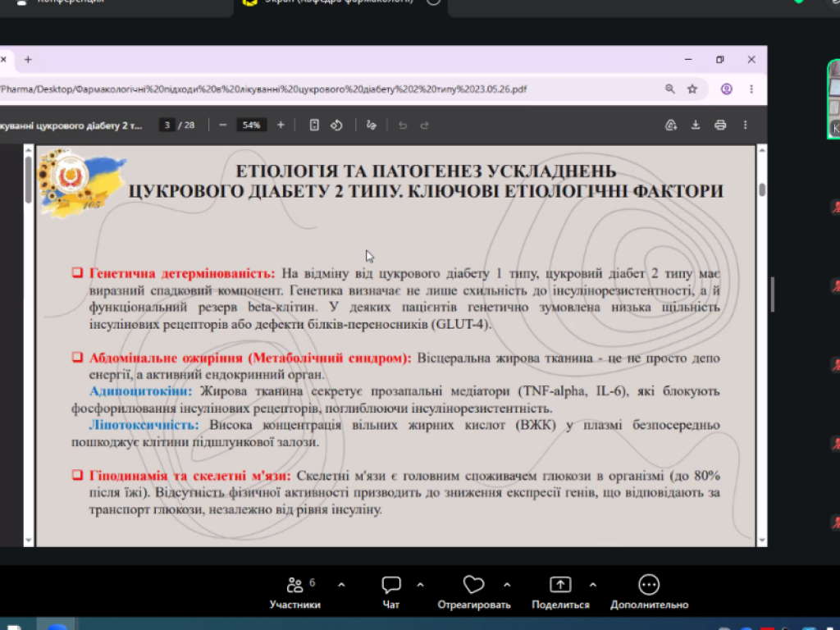The height and width of the screenshot is (630, 840).
Task: Click the zoom magnifier icon in address bar
Action: coord(669,89)
